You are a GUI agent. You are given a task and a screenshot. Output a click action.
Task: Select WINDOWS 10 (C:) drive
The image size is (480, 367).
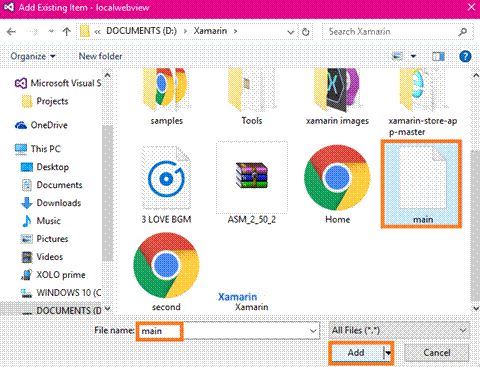(61, 293)
